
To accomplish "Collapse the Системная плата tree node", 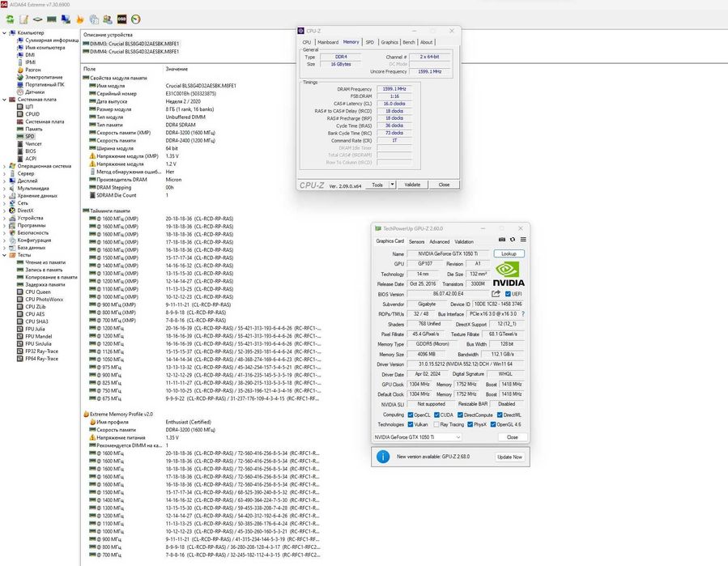I will (4, 100).
